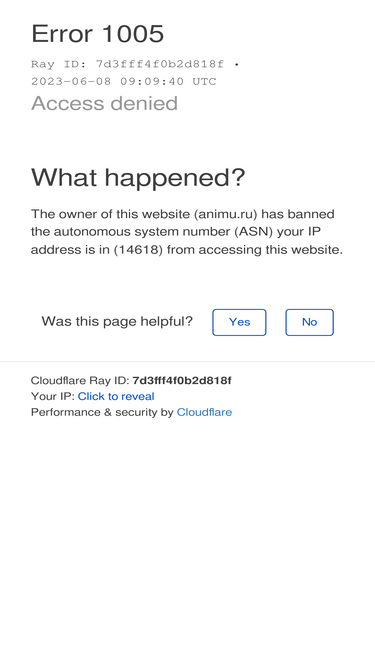Click the horizontal divider above footer
This screenshot has height=667, width=375.
pyautogui.click(x=188, y=362)
